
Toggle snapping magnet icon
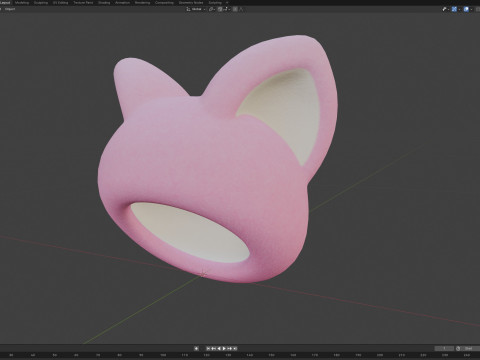tap(220, 9)
